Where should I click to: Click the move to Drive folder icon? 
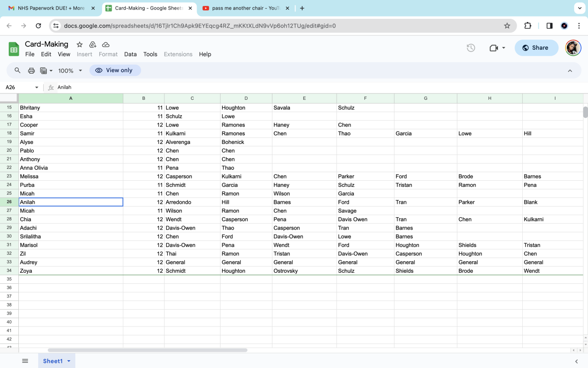coord(93,45)
